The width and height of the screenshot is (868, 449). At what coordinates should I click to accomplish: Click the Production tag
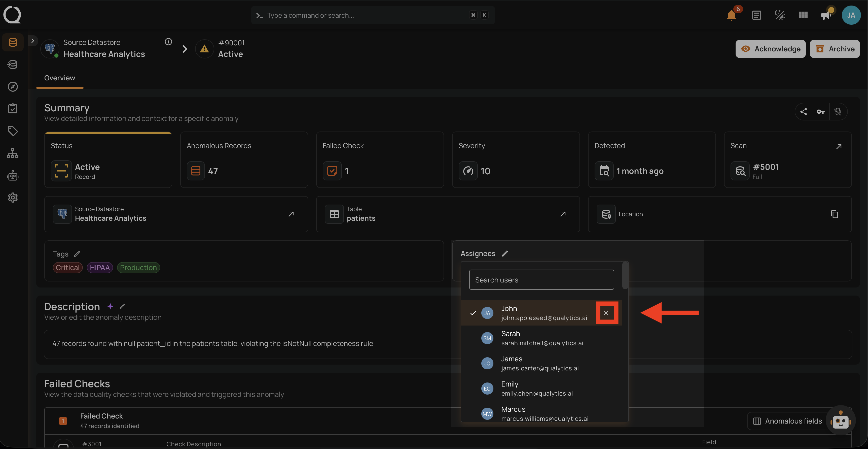(138, 268)
